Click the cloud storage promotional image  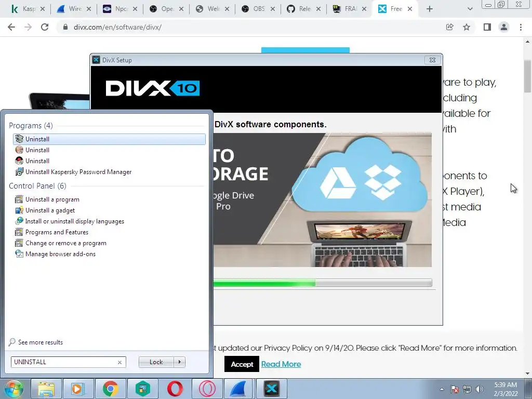[x=322, y=200]
